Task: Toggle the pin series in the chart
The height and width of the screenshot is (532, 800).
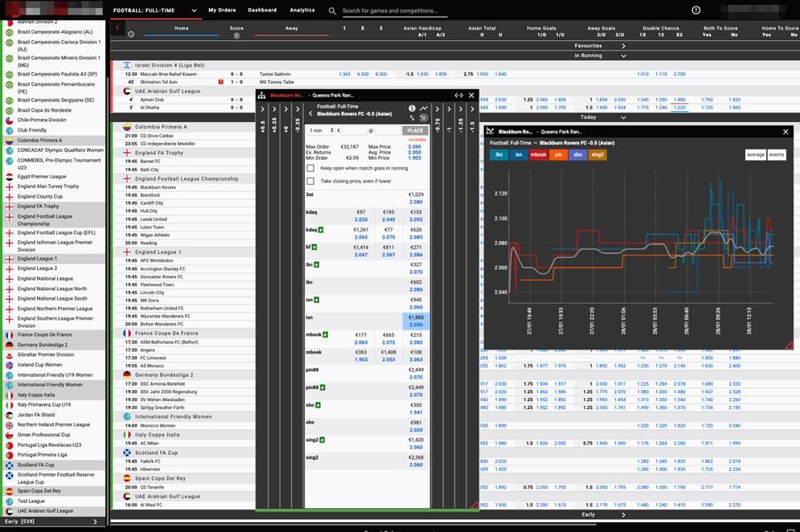Action: (x=558, y=154)
